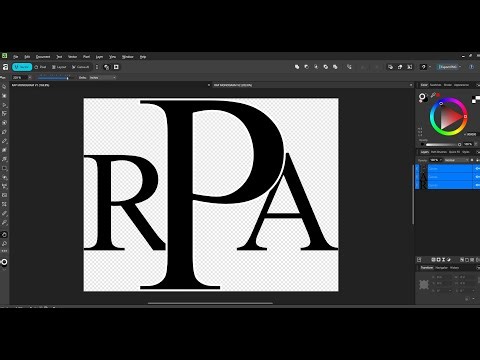Apply the Divide boolean operation
480x360 pixels.
(335, 67)
